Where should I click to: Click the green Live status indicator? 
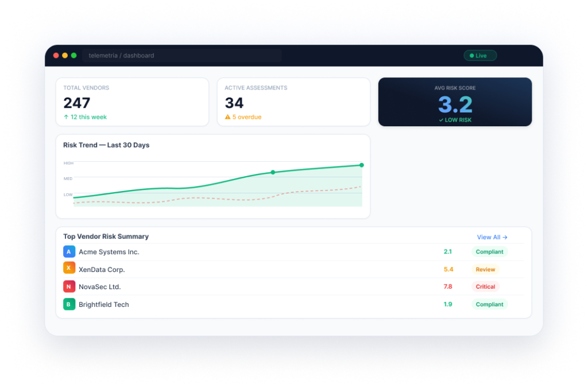[x=479, y=56]
